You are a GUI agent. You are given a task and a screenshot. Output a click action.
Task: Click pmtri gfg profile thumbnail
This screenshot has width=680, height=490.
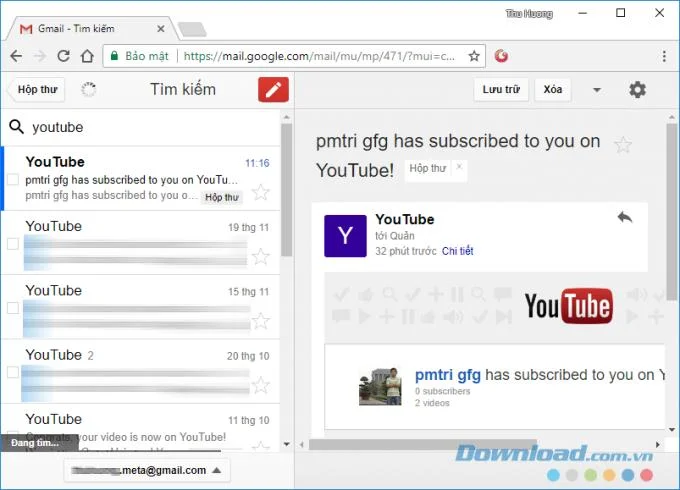coord(380,386)
